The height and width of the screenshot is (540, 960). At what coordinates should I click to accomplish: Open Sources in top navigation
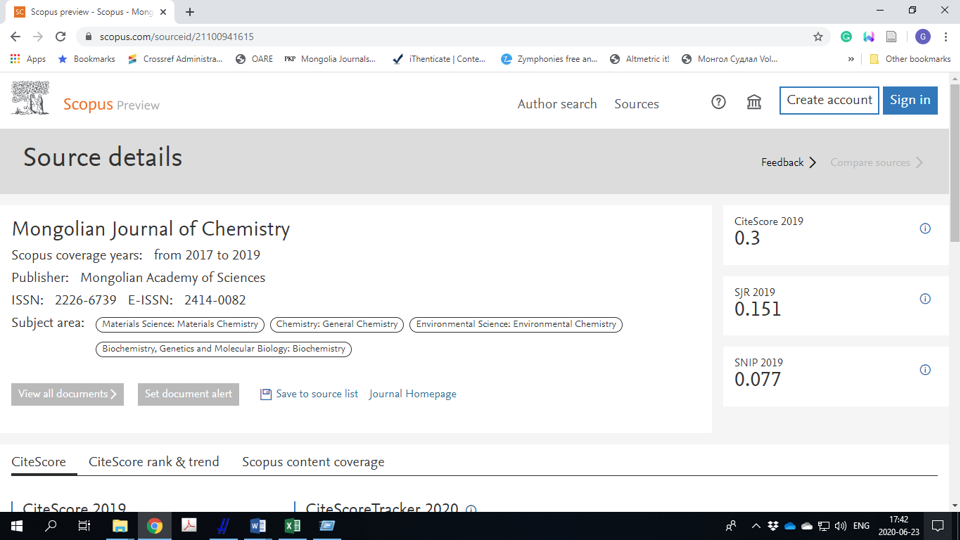tap(636, 104)
